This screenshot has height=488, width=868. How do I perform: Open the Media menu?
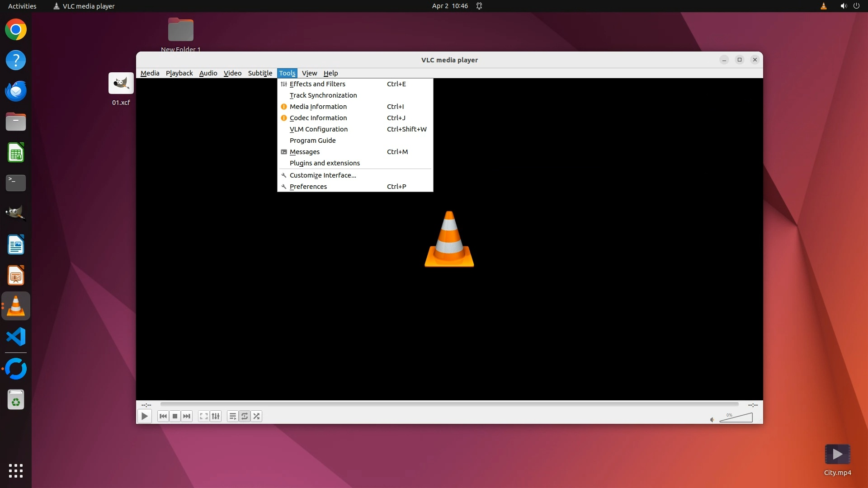[x=150, y=73]
